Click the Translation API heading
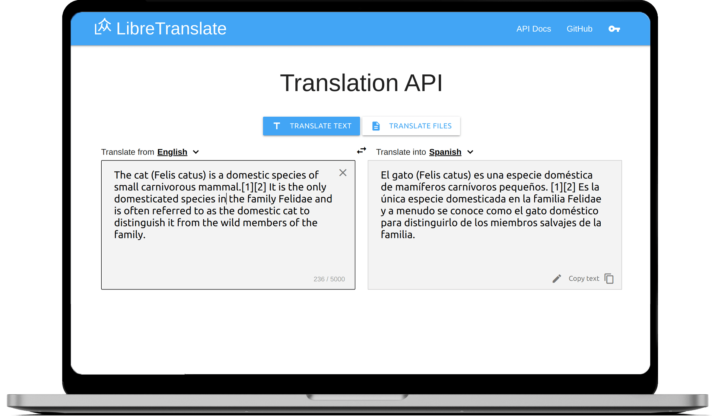The height and width of the screenshot is (417, 715). click(x=361, y=83)
